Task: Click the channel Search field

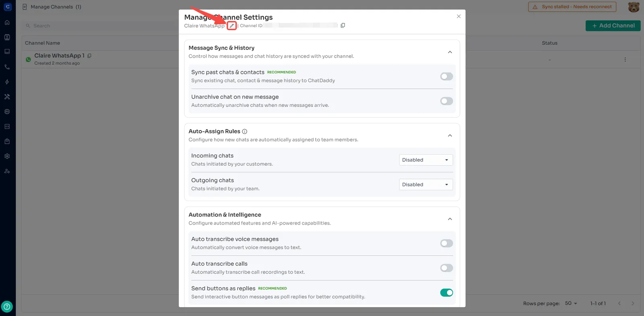Action: click(x=101, y=26)
